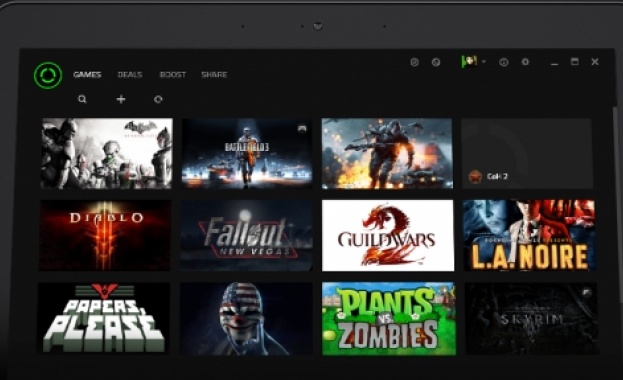623x380 pixels.
Task: Open the SHARE tab
Action: point(214,75)
